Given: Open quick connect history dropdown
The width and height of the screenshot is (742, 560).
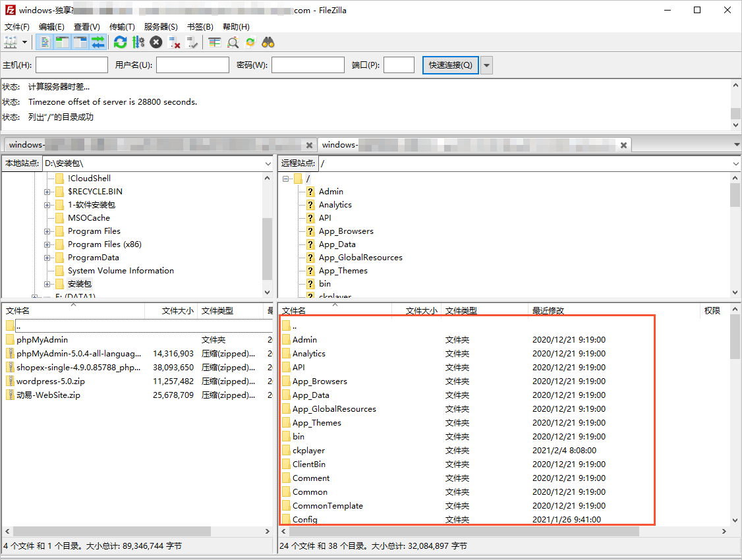Looking at the screenshot, I should tap(486, 65).
